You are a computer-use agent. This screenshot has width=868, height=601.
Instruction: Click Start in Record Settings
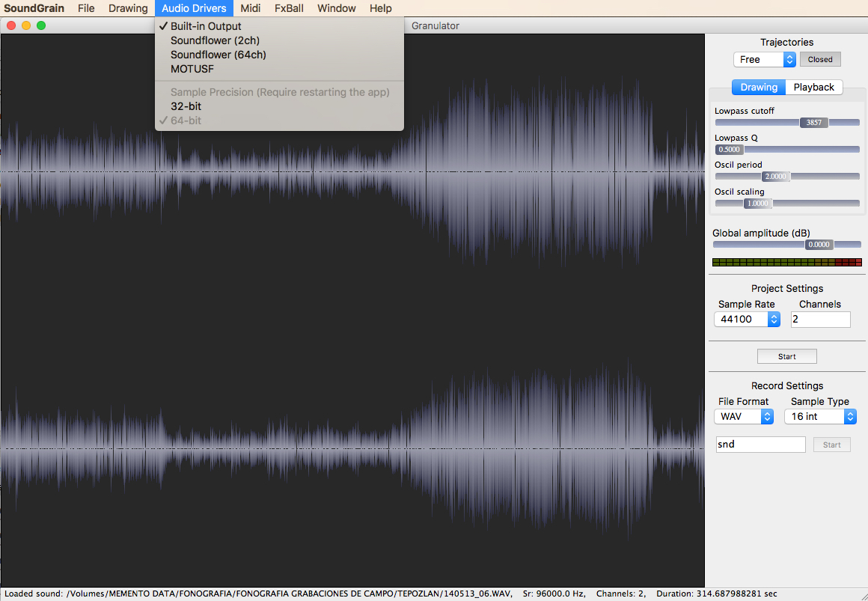click(x=831, y=444)
